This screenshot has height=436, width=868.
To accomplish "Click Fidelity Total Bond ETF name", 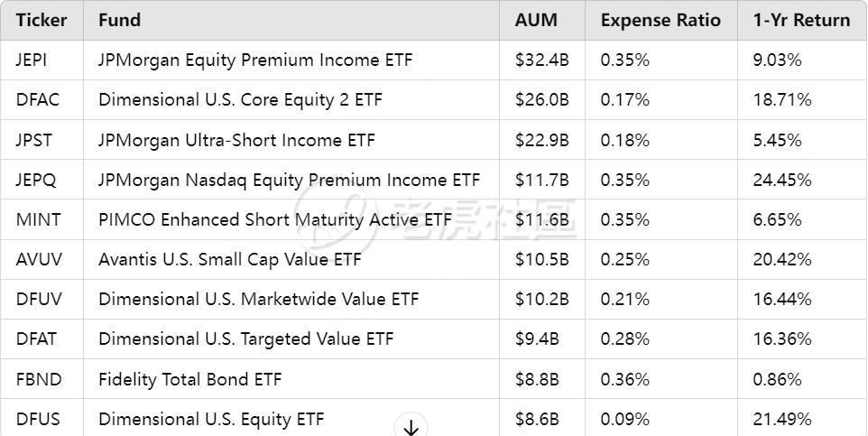I will click(189, 379).
